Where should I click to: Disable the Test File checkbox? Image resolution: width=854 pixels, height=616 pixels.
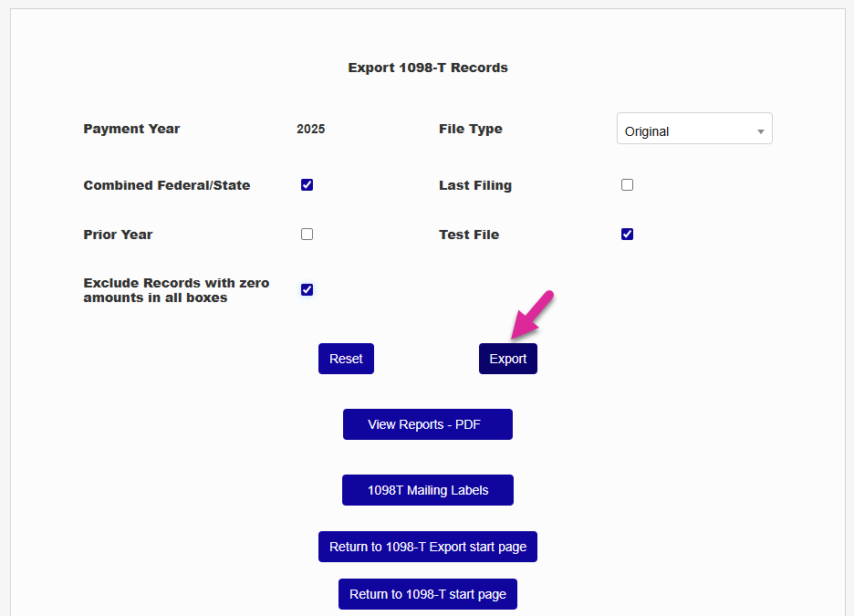point(627,235)
